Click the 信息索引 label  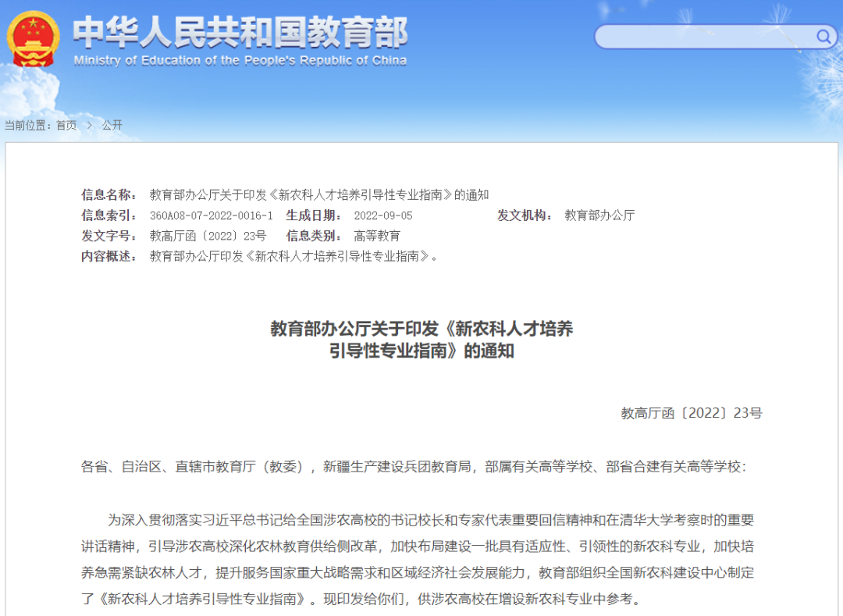point(108,215)
